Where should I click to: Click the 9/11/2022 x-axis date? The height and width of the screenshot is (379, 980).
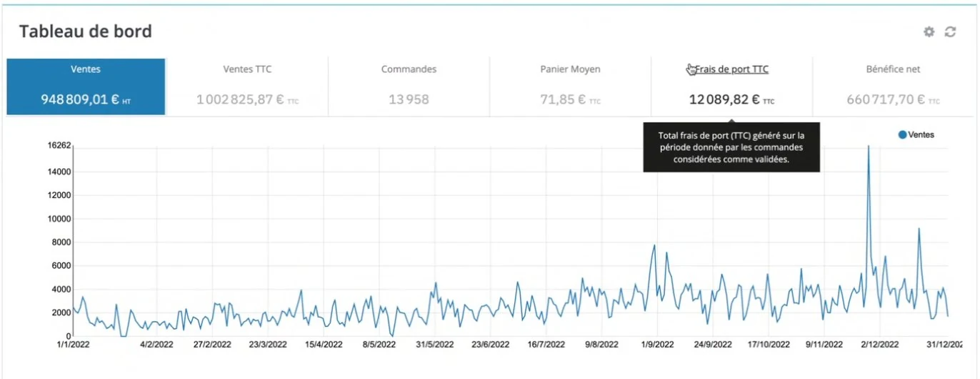coord(824,344)
